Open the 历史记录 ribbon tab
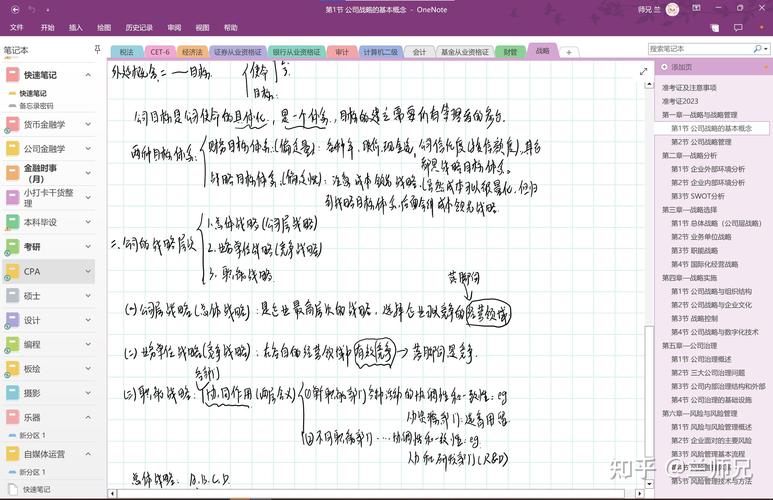This screenshot has height=500, width=773. pos(139,28)
